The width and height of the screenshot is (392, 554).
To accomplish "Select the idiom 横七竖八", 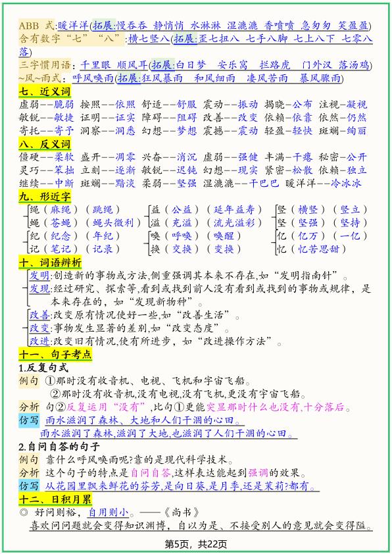I will click(149, 39).
